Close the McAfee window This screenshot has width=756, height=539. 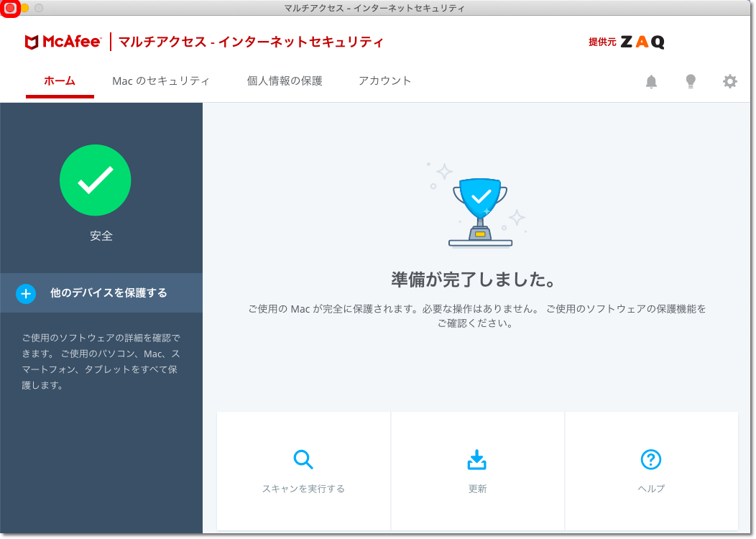pos(9,8)
